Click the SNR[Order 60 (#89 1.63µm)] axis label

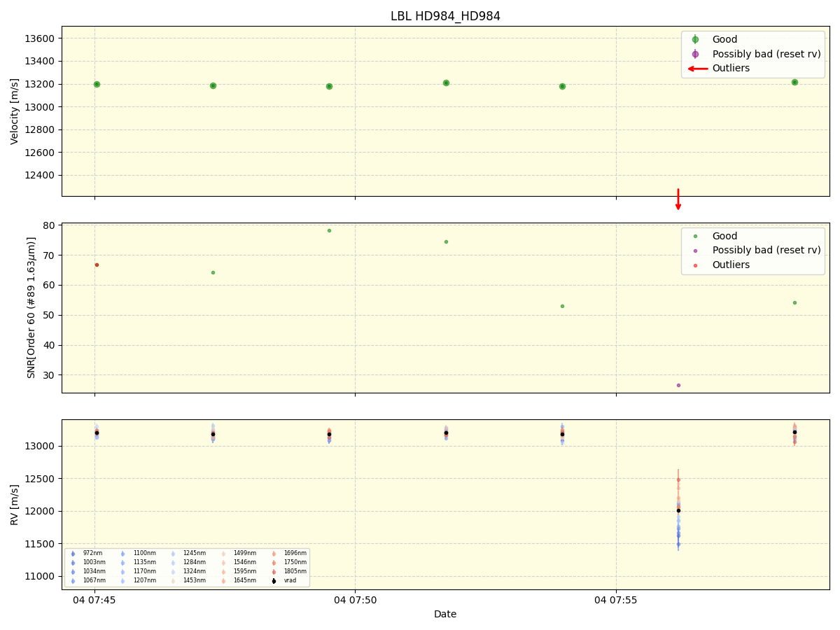(31, 307)
